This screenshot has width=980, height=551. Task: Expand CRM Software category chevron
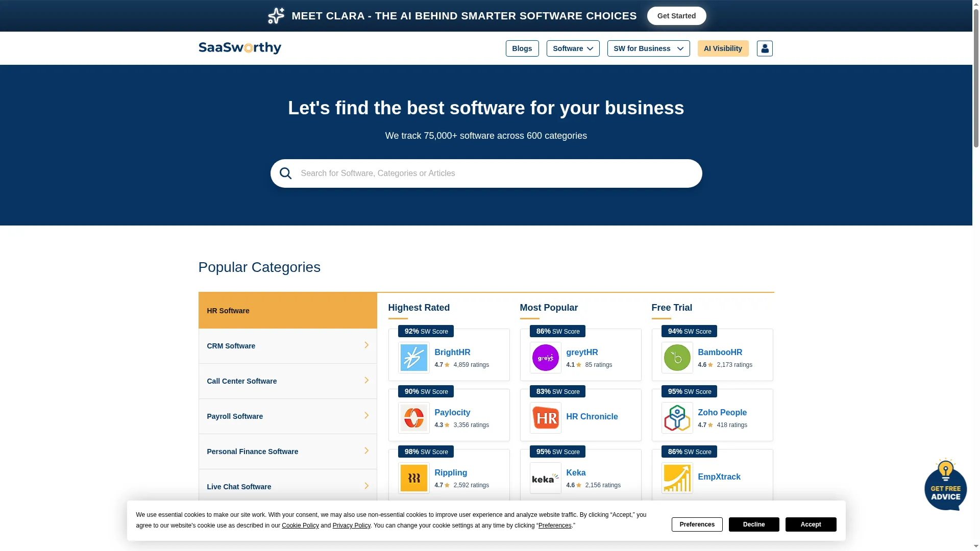tap(366, 345)
